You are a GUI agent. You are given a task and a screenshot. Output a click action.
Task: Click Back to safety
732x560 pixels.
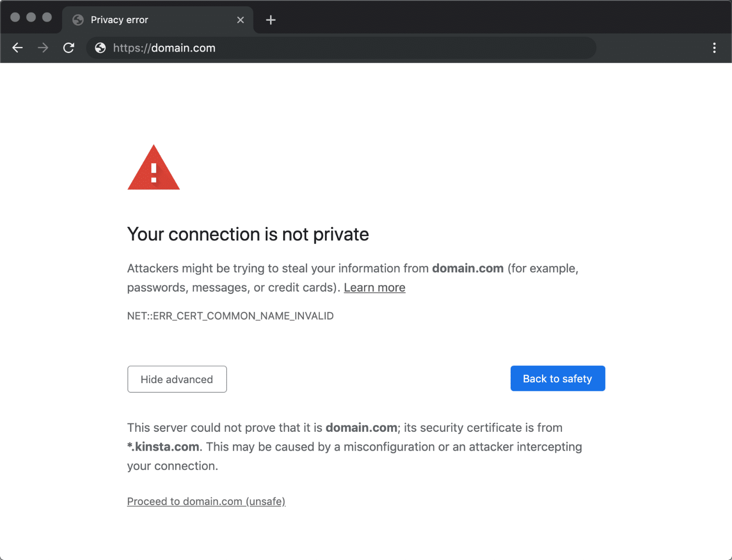[557, 378]
